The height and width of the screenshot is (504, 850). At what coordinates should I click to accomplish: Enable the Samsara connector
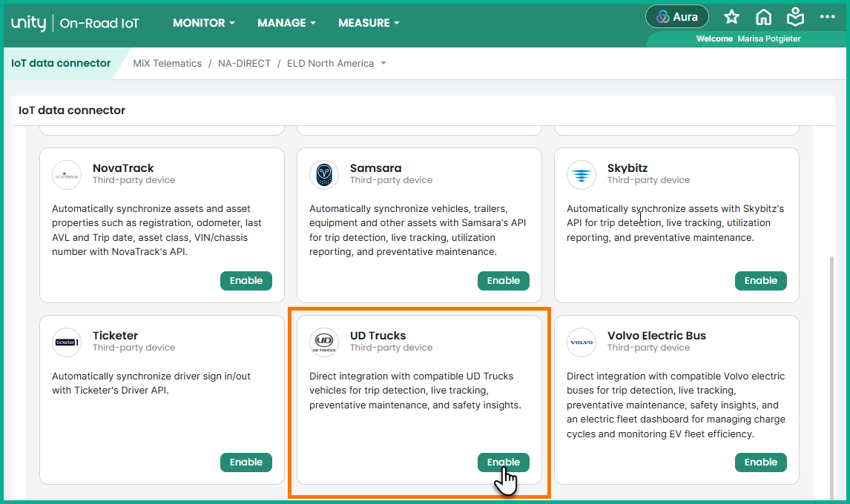point(504,281)
